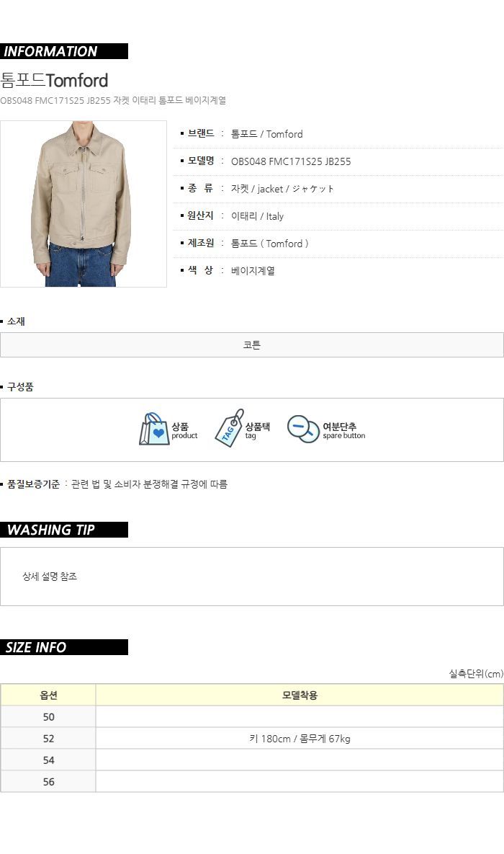The image size is (504, 854).
Task: Click the SIZE INFO section header
Action: coord(63,647)
